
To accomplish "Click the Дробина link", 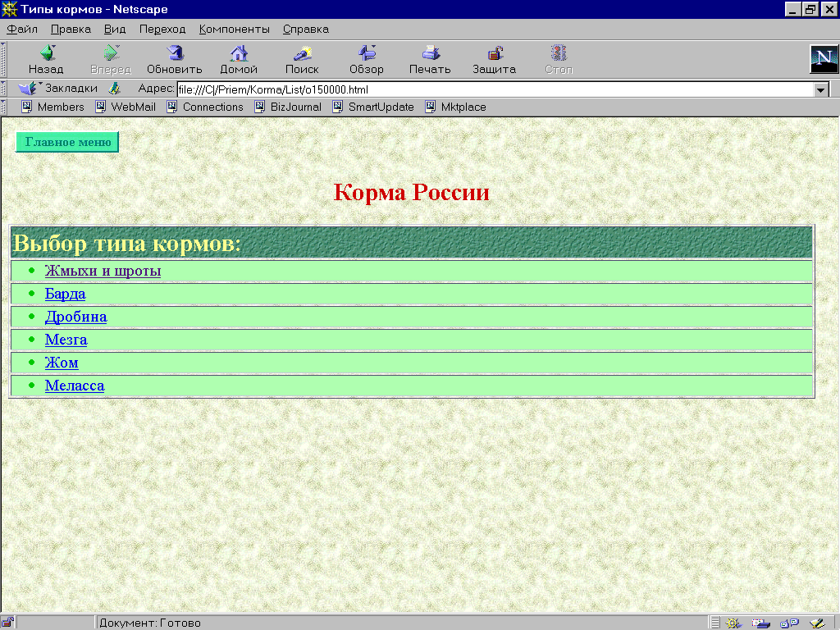I will pyautogui.click(x=75, y=317).
